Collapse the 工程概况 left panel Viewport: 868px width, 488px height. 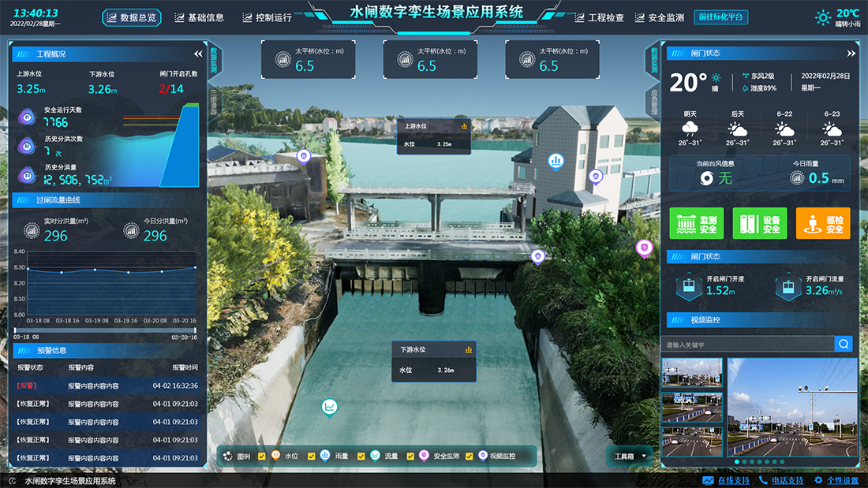(x=198, y=54)
